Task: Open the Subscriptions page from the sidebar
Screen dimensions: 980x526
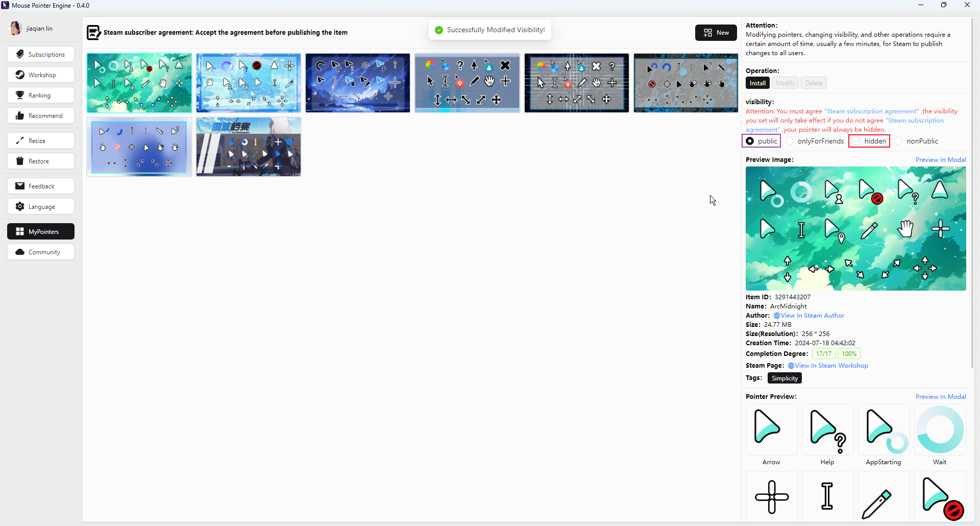Action: click(41, 55)
